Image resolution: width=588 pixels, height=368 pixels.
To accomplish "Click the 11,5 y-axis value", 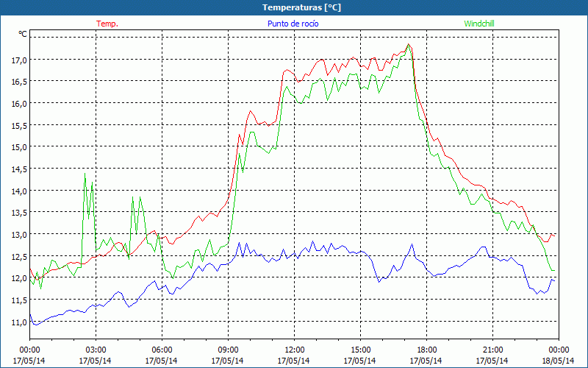I will coord(20,300).
